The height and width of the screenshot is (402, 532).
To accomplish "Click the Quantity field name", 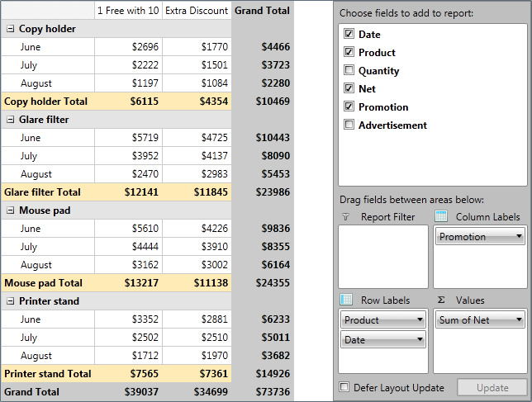I will 378,71.
